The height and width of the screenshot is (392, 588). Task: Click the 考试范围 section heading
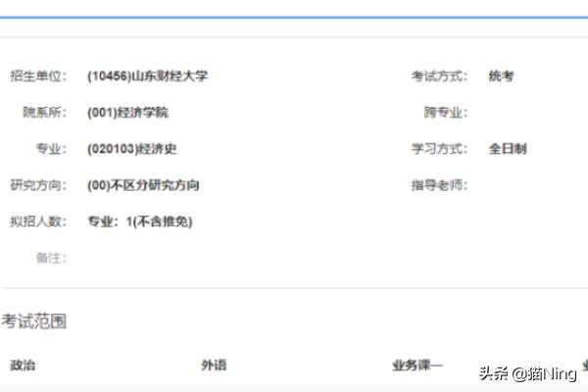tap(33, 321)
